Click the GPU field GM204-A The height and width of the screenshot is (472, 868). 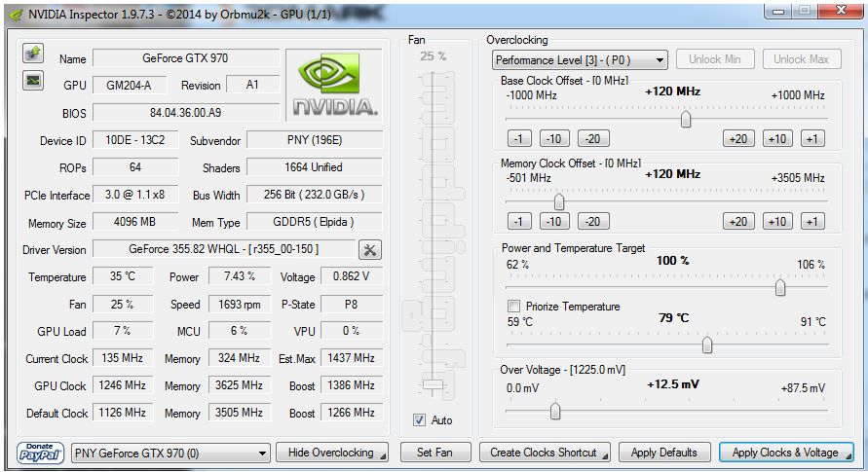pyautogui.click(x=129, y=85)
